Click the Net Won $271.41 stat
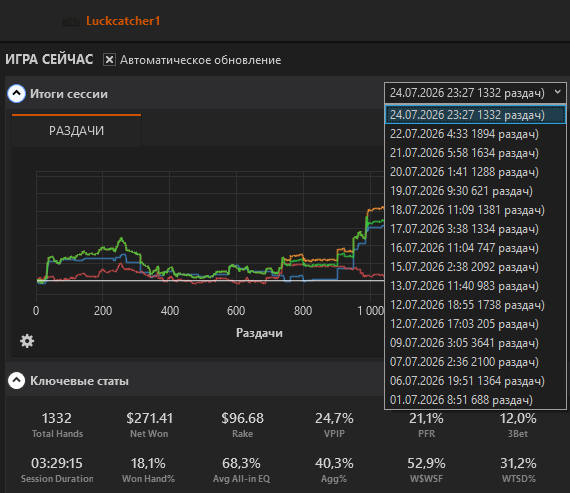This screenshot has width=570, height=493. (149, 425)
